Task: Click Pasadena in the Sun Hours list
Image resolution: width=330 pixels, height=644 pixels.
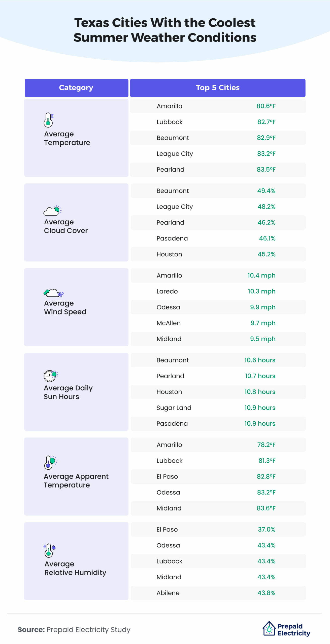Action: 172,423
